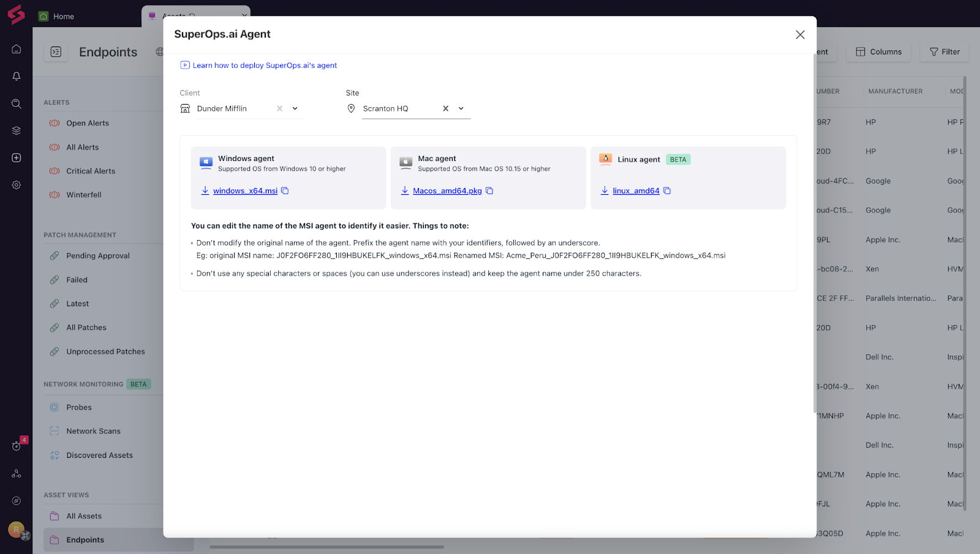Image resolution: width=980 pixels, height=554 pixels.
Task: Click the QML7M serial number cell
Action: (831, 475)
